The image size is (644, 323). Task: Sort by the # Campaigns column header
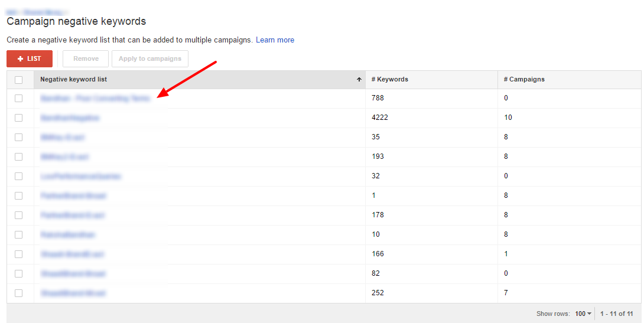tap(524, 79)
